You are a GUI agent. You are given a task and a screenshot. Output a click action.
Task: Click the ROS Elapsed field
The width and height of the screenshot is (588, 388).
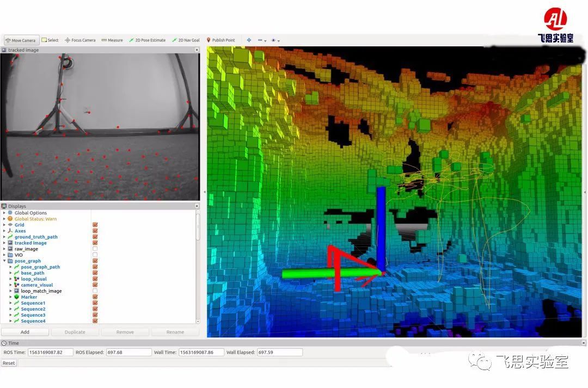[128, 352]
